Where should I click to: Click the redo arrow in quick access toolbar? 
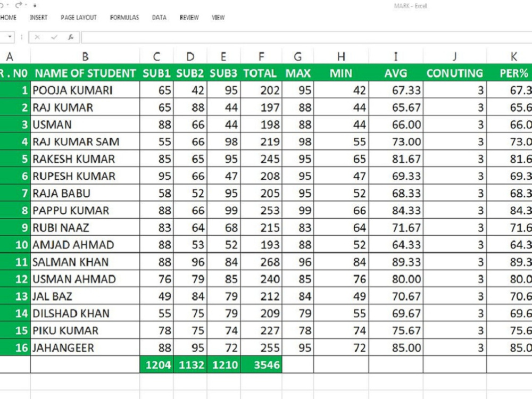pyautogui.click(x=19, y=5)
